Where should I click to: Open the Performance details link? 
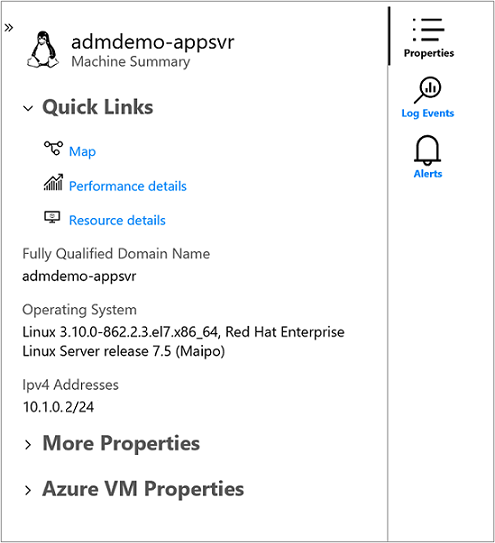point(128,186)
